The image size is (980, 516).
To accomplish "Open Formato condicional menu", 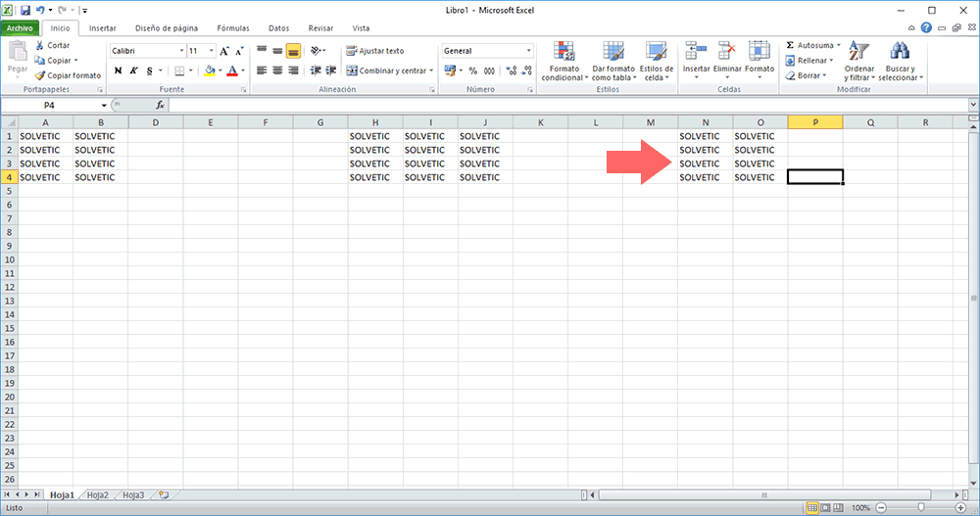I will coord(564,62).
